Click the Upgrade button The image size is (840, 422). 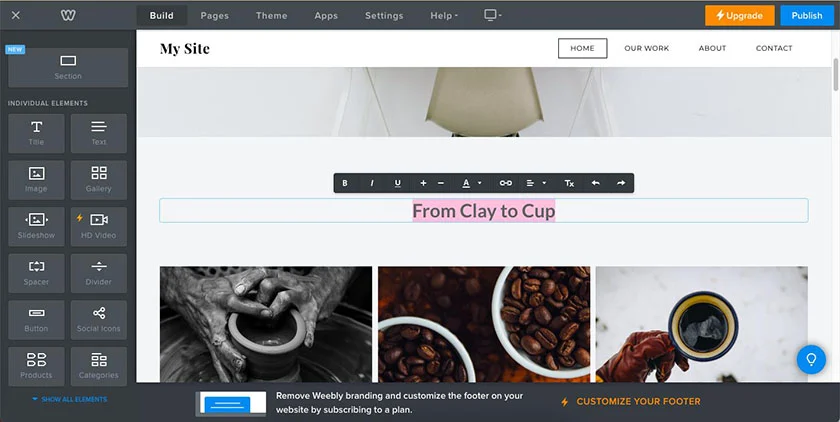point(739,16)
